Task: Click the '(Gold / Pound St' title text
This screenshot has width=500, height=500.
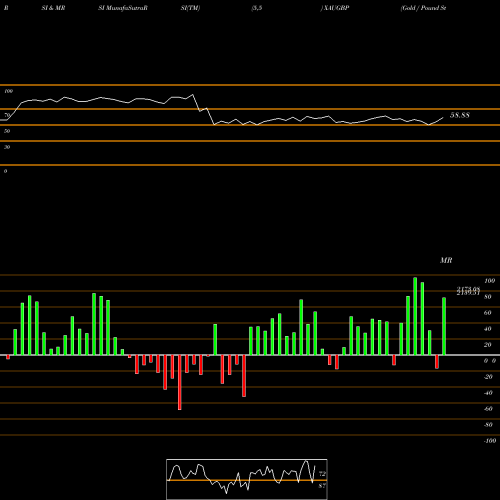Action: (423, 8)
